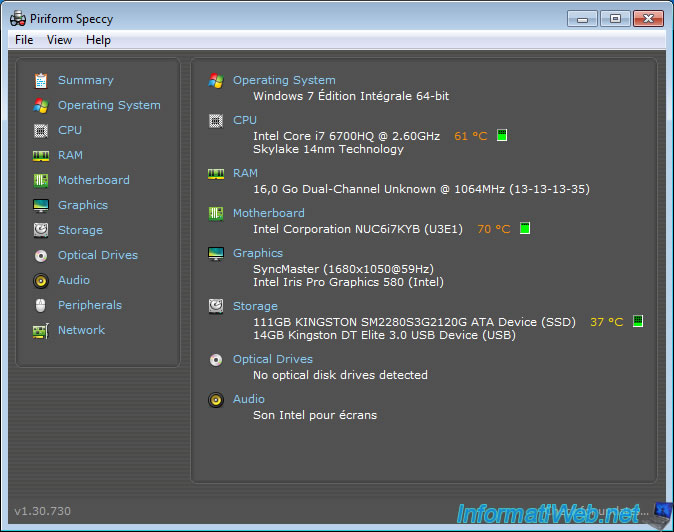
Task: Click the CPU heading link in summary
Action: click(245, 120)
